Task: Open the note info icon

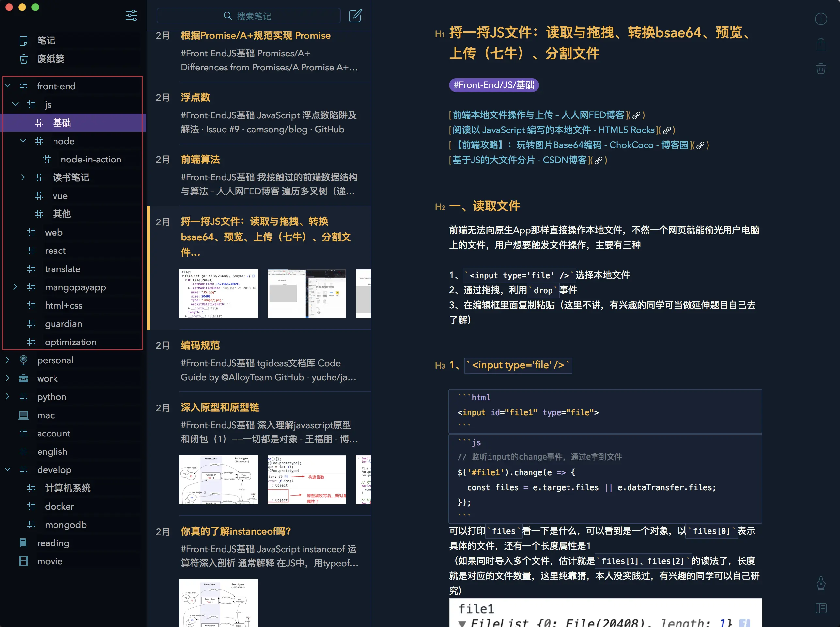Action: coord(821,19)
